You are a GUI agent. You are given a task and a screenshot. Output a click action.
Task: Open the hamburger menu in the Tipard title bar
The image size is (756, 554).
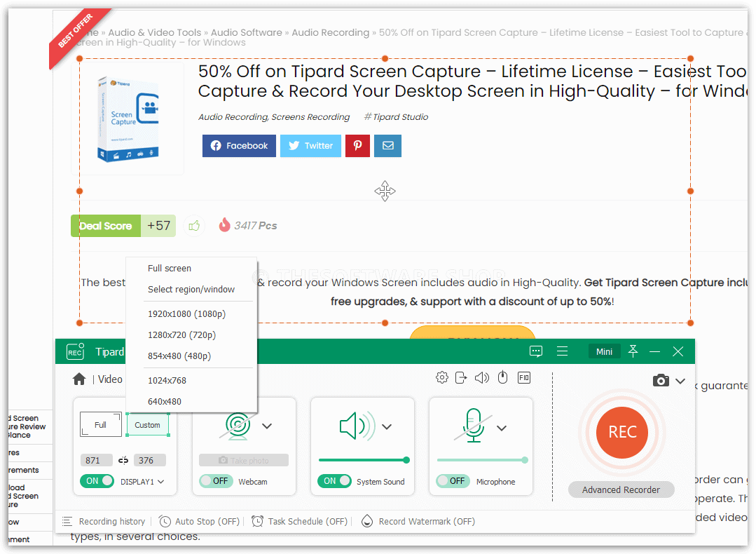562,351
